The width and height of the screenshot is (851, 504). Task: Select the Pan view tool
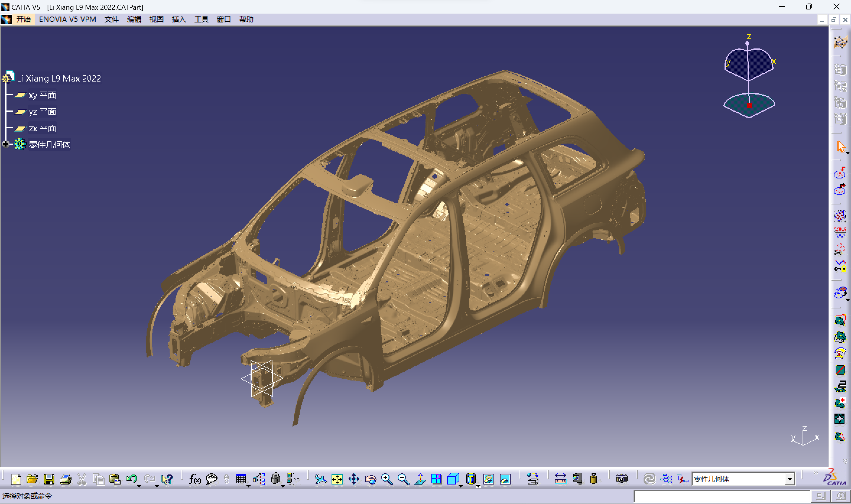tap(353, 479)
